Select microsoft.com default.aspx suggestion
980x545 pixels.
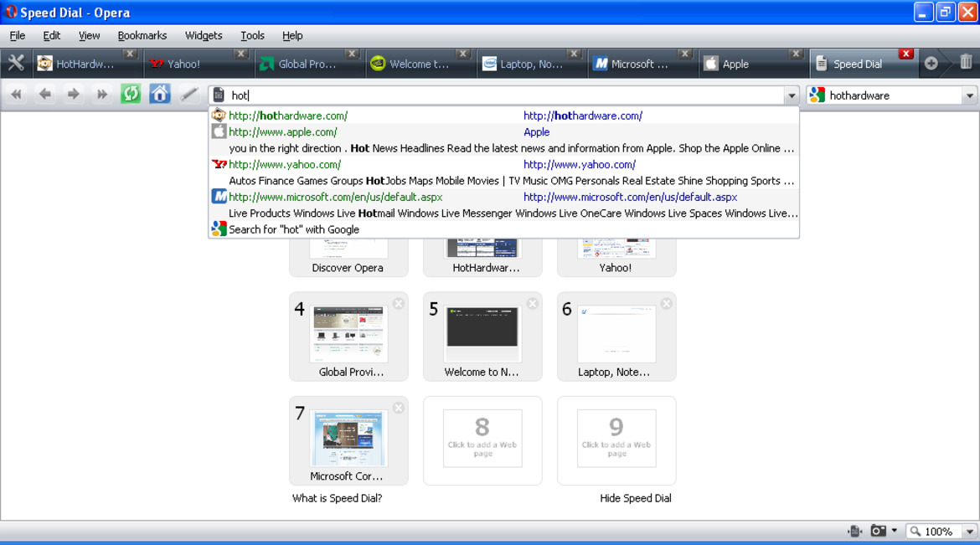tap(503, 205)
